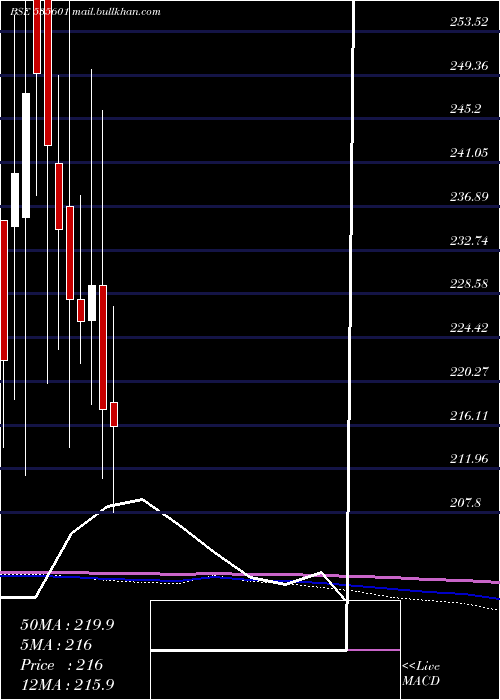Click the 50MA : 219.9 readout
This screenshot has width=500, height=700.
click(x=67, y=625)
